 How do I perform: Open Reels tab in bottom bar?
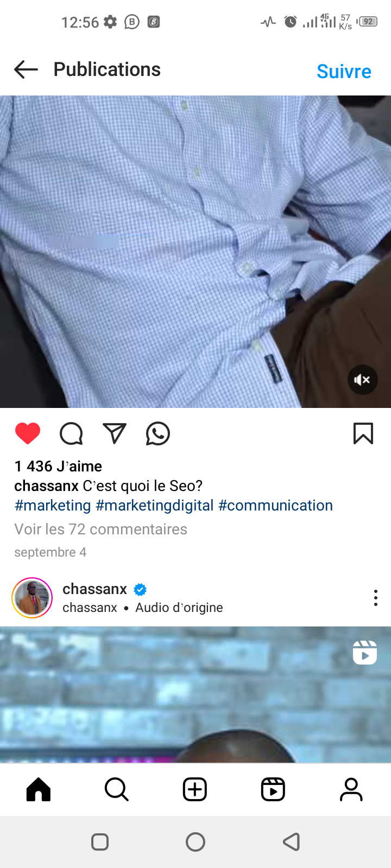[273, 789]
